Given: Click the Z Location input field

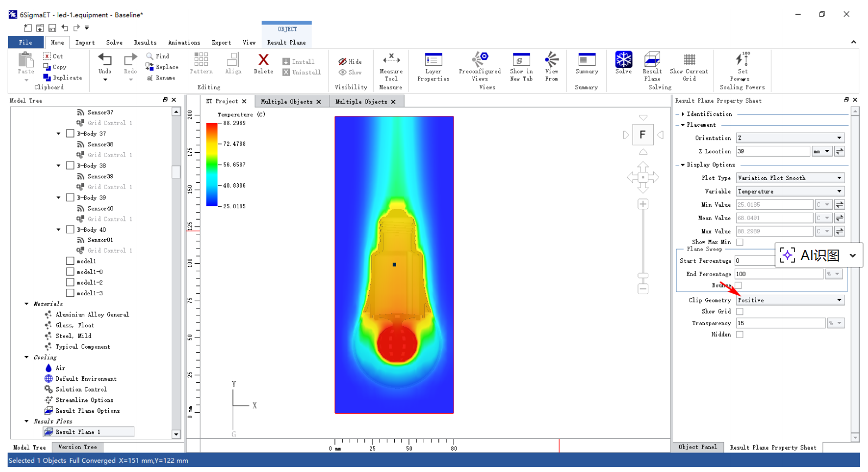Looking at the screenshot, I should 772,151.
